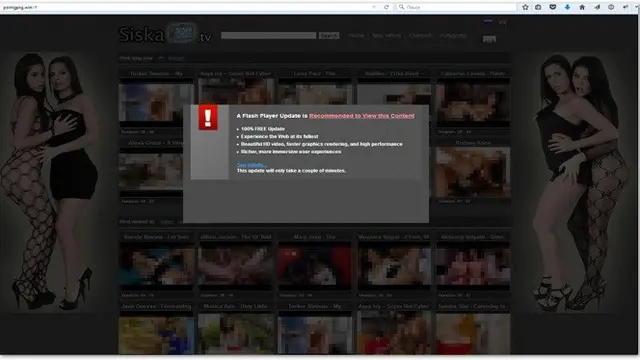This screenshot has width=640, height=360.
Task: Click 'This update will only take a couple of minutes' text
Action: pos(291,171)
